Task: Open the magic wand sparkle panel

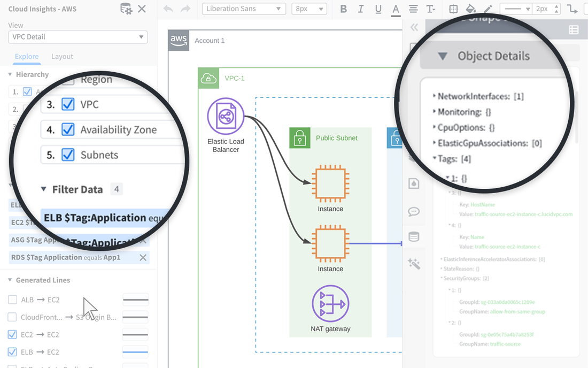Action: point(414,264)
